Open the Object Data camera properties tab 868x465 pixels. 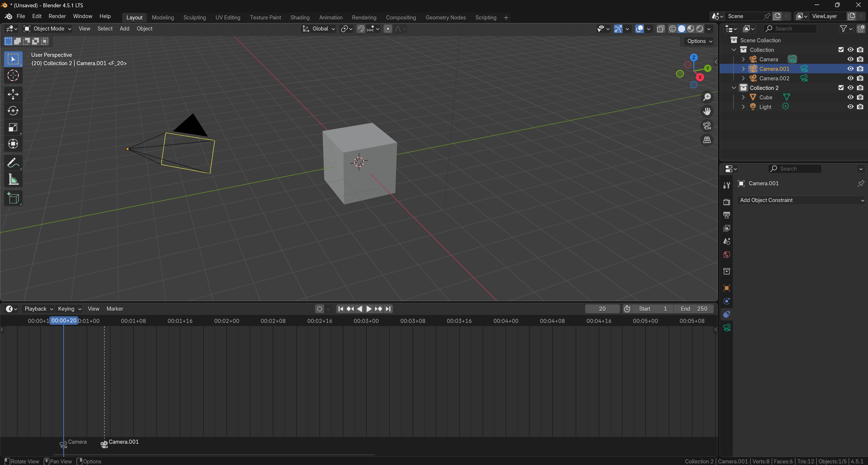[727, 328]
